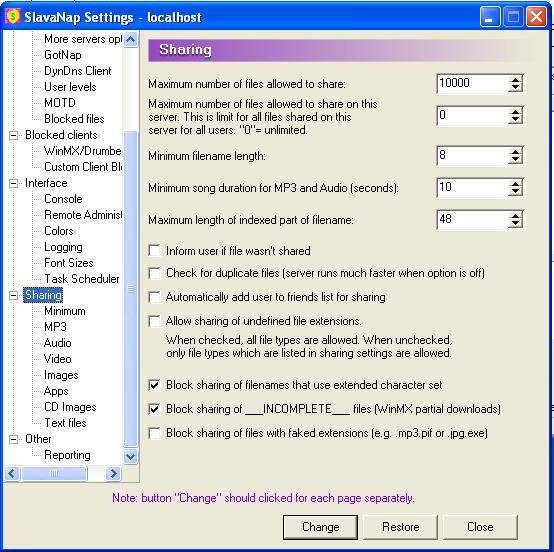Decrease maximum indexed filename length spinner
This screenshot has width=554, height=552.
[515, 224]
